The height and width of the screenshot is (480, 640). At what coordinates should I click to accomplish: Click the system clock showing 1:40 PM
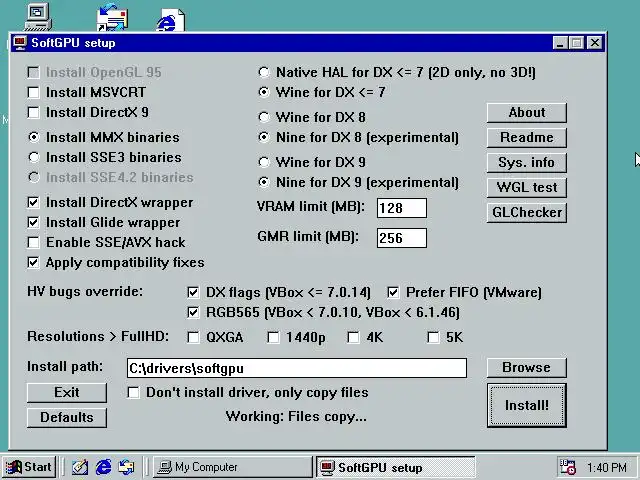click(x=607, y=467)
